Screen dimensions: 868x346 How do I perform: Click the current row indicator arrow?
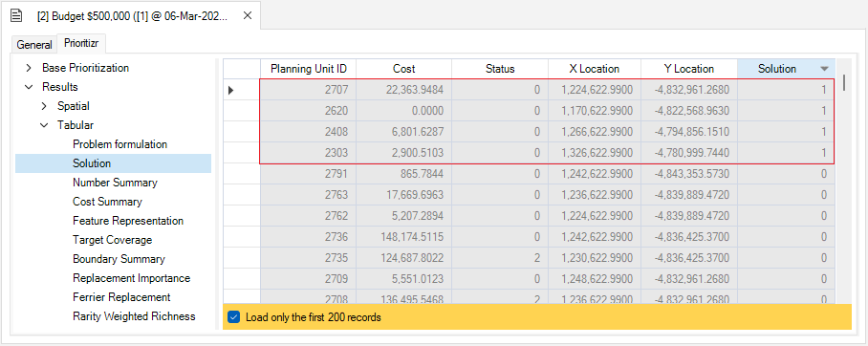click(230, 90)
